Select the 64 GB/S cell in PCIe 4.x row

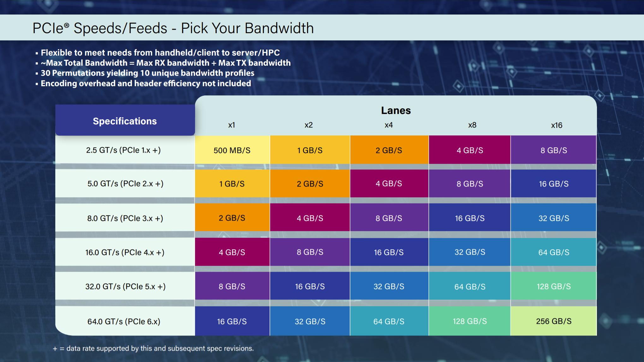[554, 252]
